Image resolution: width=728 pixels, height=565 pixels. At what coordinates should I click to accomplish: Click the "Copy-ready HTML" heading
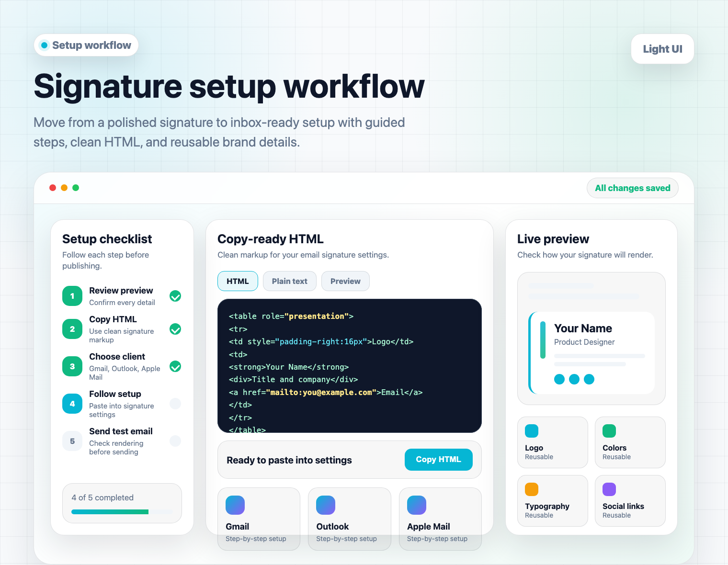[x=271, y=239]
